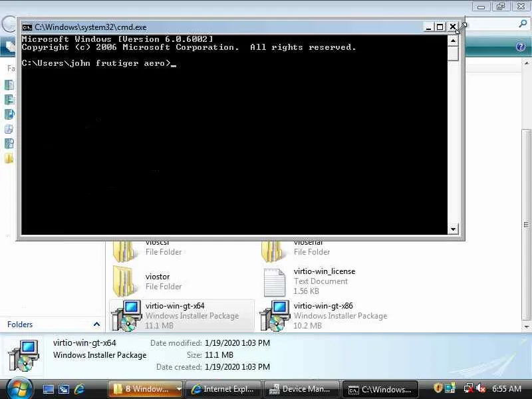
Task: Click the Explorer search magnifier icon
Action: 523,24
